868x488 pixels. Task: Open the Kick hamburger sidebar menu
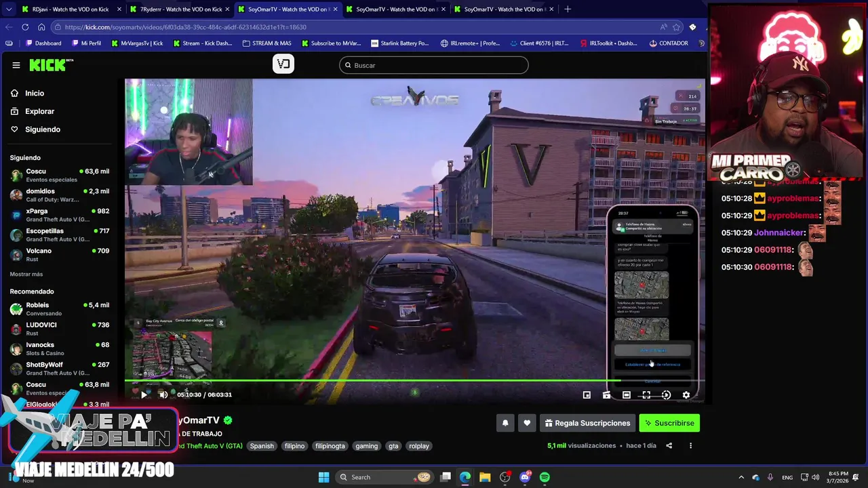16,65
